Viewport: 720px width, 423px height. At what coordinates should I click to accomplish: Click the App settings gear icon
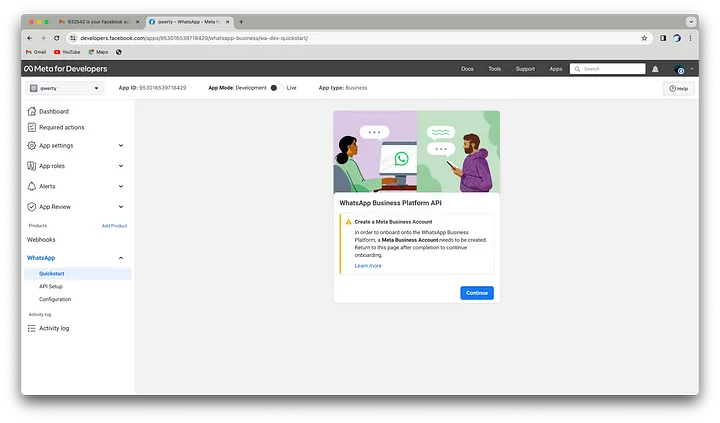(31, 146)
